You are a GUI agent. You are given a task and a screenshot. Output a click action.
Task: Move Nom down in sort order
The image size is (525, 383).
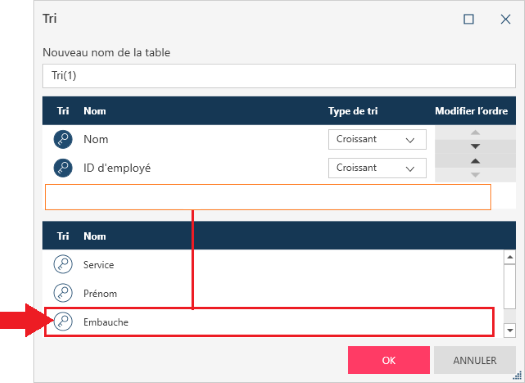[475, 147]
